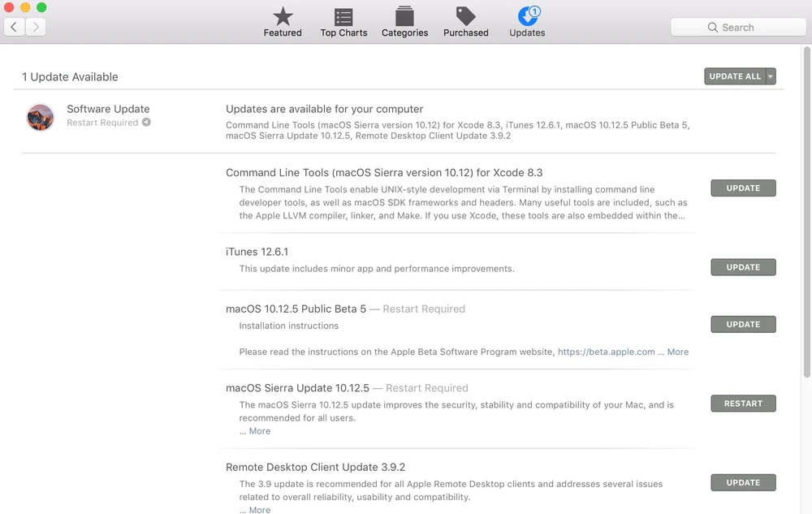Open the Updates icon with badge
This screenshot has width=812, height=514.
point(527,17)
